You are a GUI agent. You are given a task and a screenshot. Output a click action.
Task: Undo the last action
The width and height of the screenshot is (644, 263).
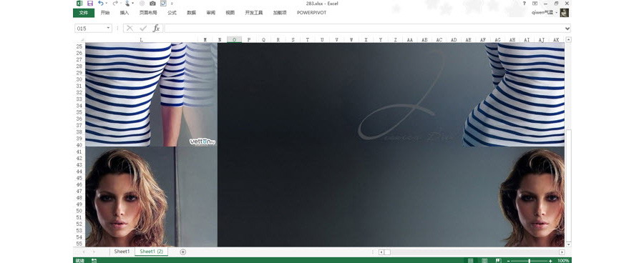(x=101, y=4)
